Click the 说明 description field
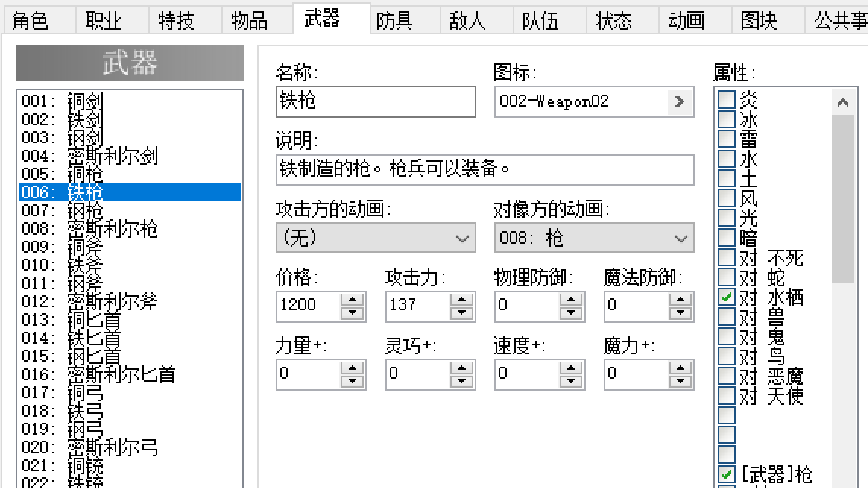 [x=485, y=170]
